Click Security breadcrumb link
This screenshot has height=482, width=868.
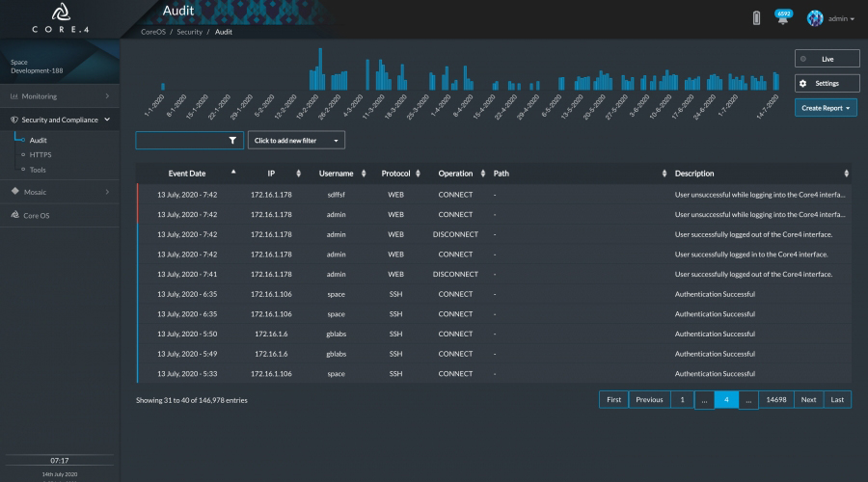click(189, 32)
